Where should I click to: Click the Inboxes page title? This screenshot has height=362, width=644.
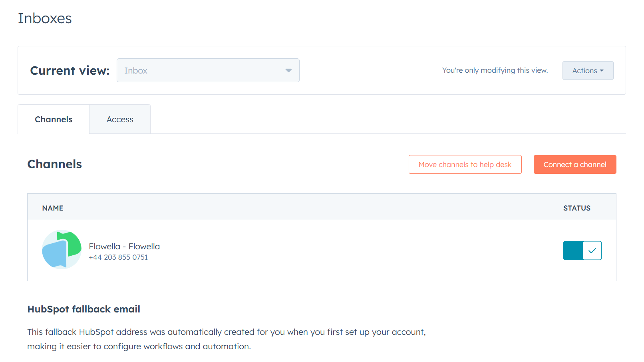(45, 18)
